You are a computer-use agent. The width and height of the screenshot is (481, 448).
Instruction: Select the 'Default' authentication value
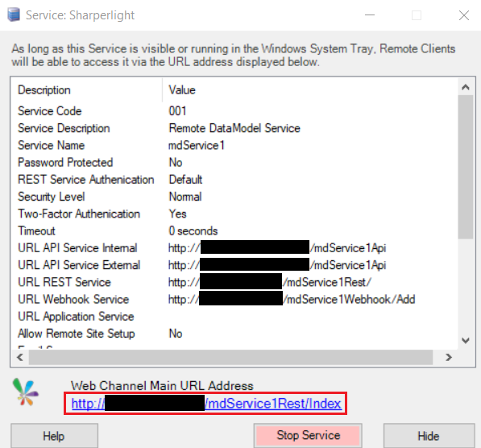pyautogui.click(x=185, y=180)
